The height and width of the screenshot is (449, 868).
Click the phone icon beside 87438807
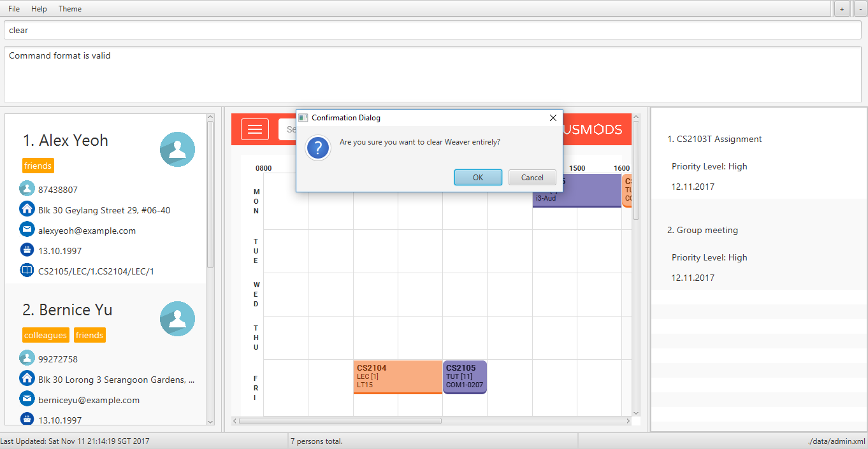point(27,189)
